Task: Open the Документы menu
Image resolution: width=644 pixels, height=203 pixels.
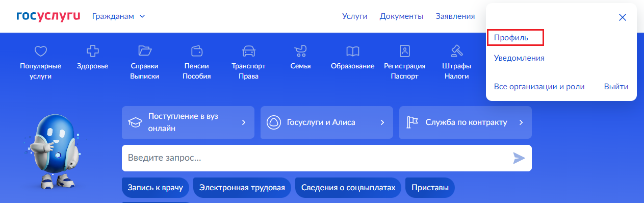Action: (401, 16)
